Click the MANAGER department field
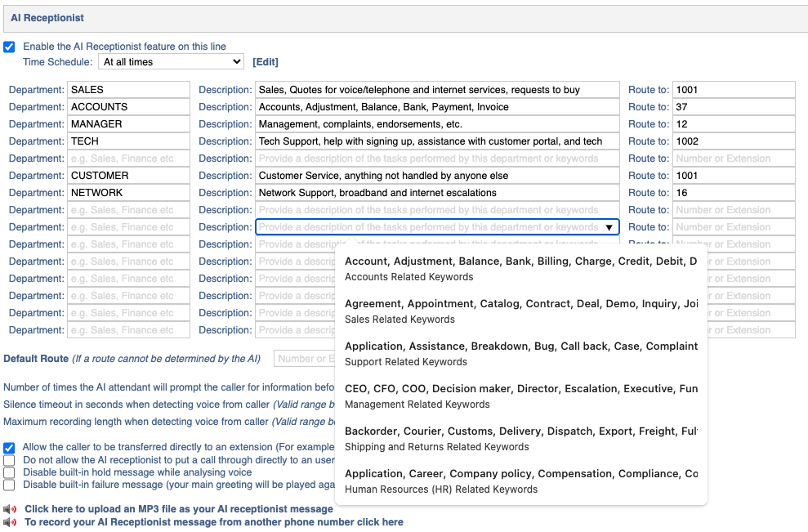The image size is (808, 532). 128,124
